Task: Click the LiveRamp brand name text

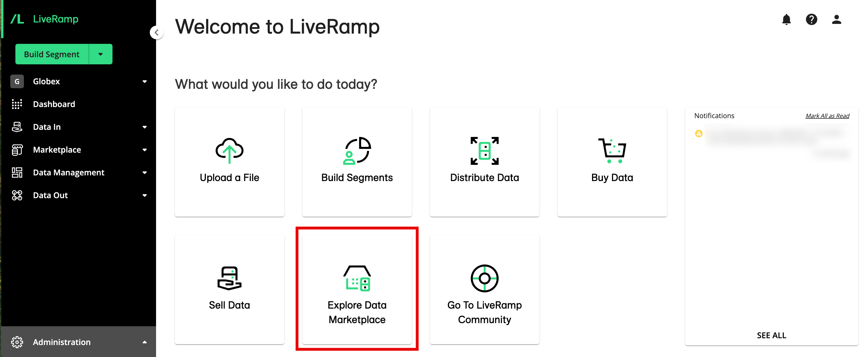Action: pos(56,19)
